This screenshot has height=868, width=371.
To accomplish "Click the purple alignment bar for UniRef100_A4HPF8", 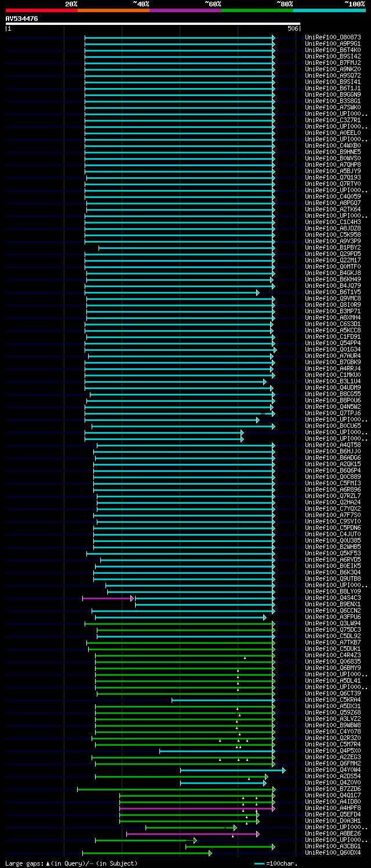I will tap(197, 808).
